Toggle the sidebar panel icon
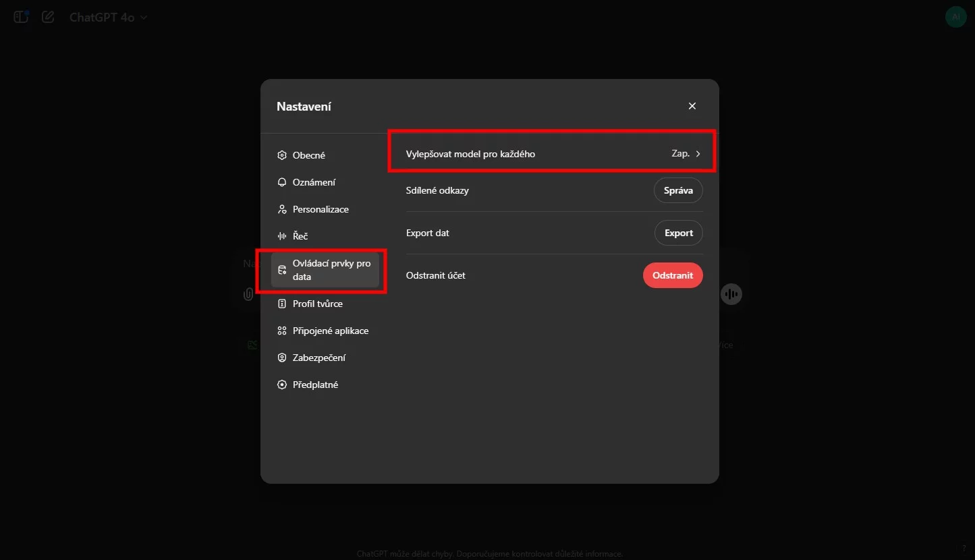 coord(21,17)
